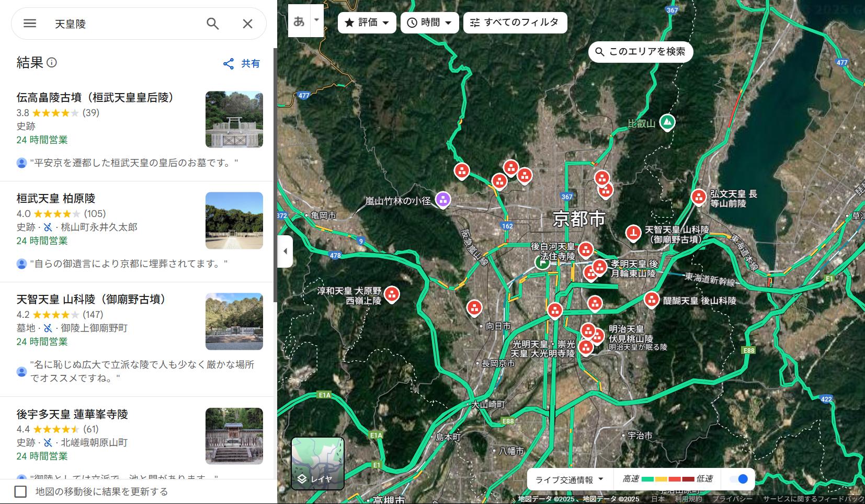Open 桓武天皇 柏原陵 result
The height and width of the screenshot is (504, 865).
pyautogui.click(x=137, y=232)
